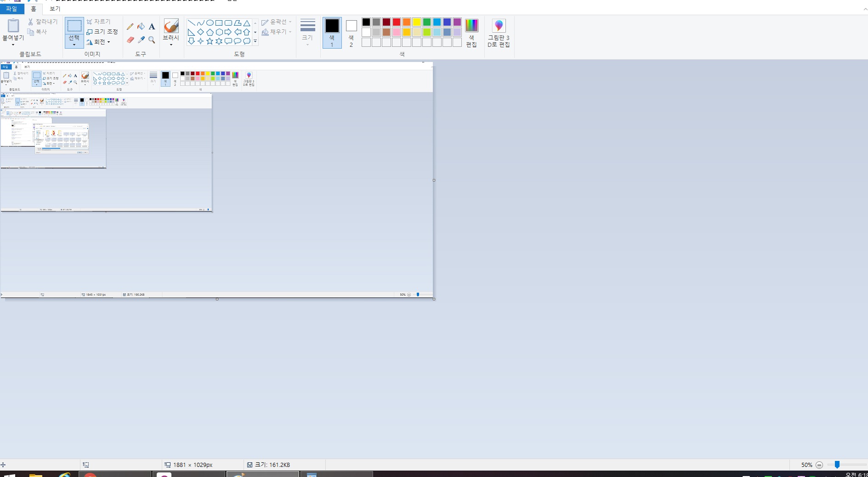Collapse the ribbon with the top-right chevron

(865, 9)
